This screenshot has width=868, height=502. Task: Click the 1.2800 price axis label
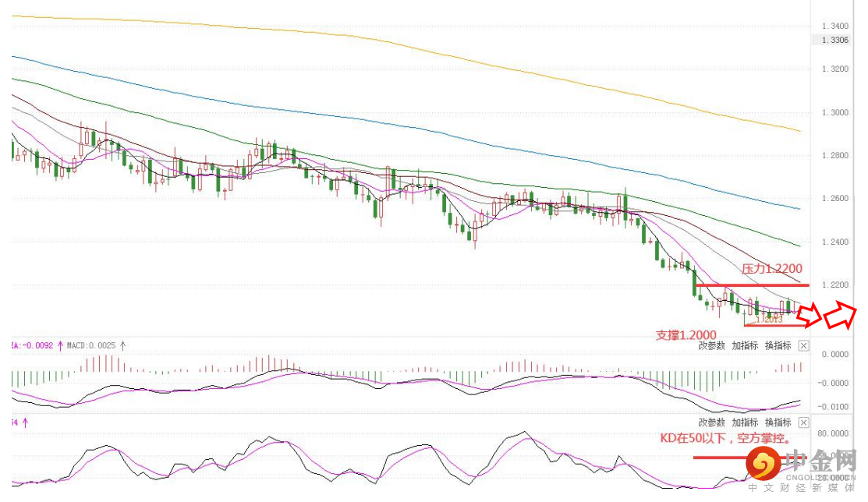(834, 156)
